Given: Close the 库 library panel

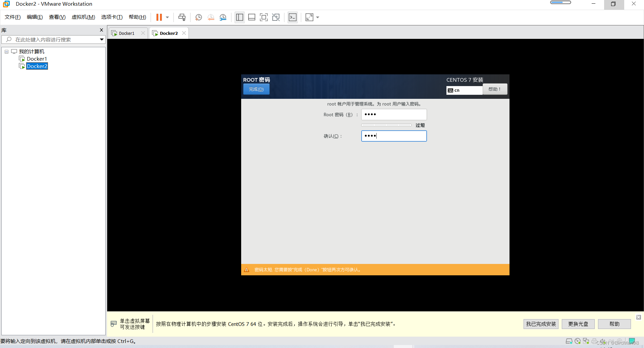Looking at the screenshot, I should tap(101, 30).
